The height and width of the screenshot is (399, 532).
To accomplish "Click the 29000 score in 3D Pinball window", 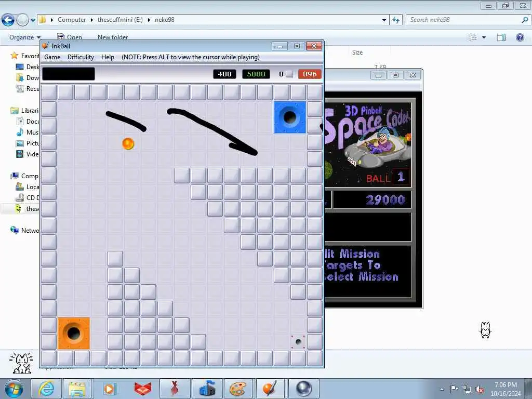I will (385, 200).
